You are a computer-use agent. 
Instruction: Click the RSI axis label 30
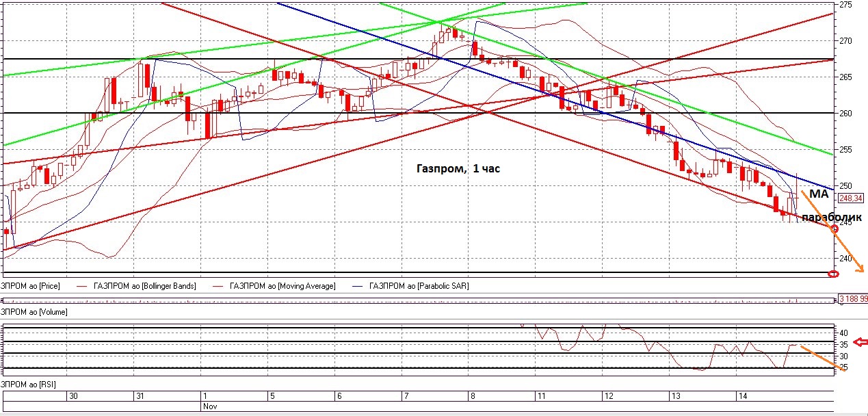844,356
